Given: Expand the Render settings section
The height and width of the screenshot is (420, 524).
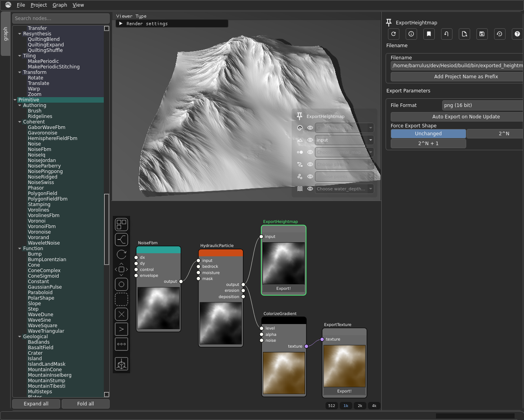Looking at the screenshot, I should [172, 24].
